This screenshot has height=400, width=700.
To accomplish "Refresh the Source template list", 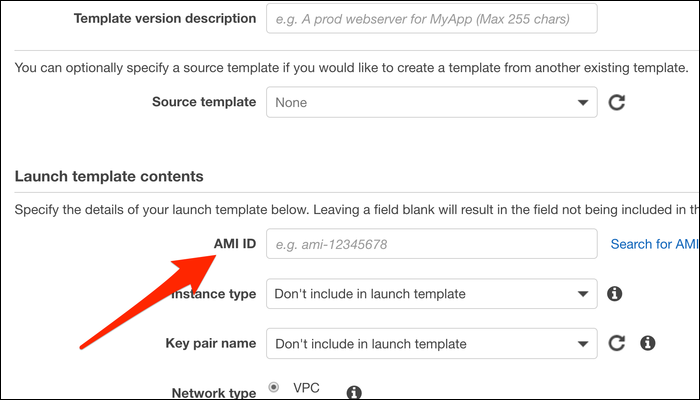I will click(617, 102).
